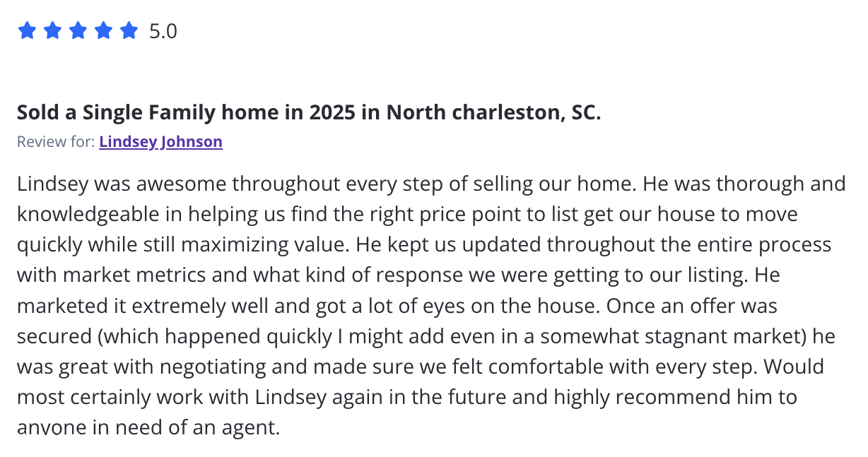Image resolution: width=868 pixels, height=457 pixels.
Task: Click the "Sold a Single Family home" heading
Action: pyautogui.click(x=141, y=112)
